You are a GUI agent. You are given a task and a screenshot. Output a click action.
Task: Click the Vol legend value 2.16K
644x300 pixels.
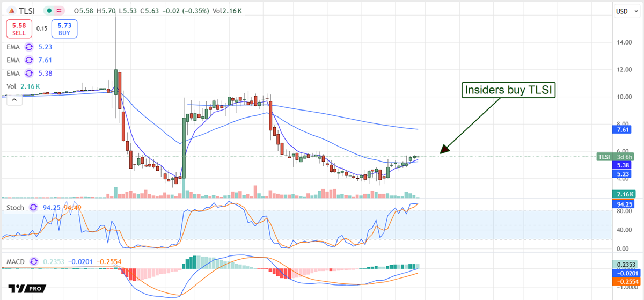click(x=30, y=86)
